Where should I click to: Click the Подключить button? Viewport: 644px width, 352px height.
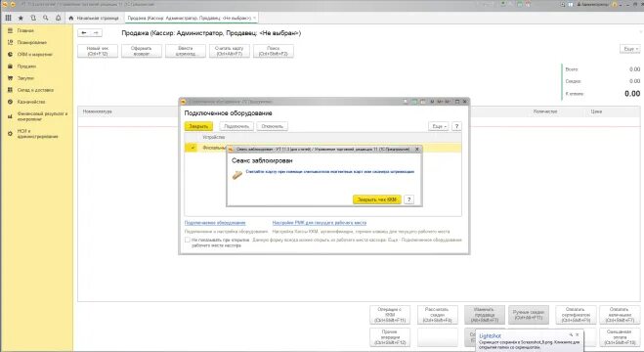[x=236, y=126]
